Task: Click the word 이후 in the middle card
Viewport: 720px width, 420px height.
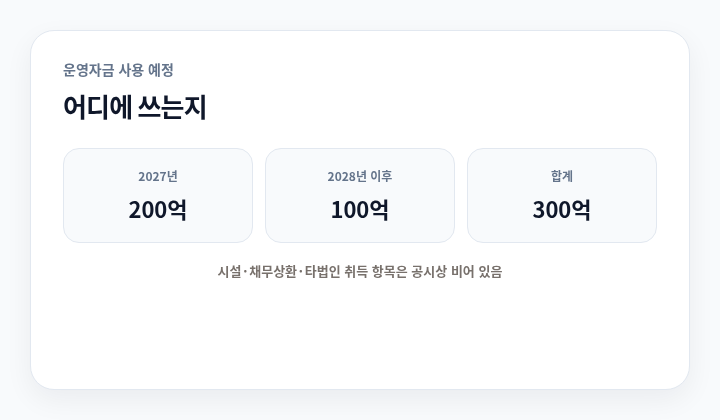Action: coord(381,176)
